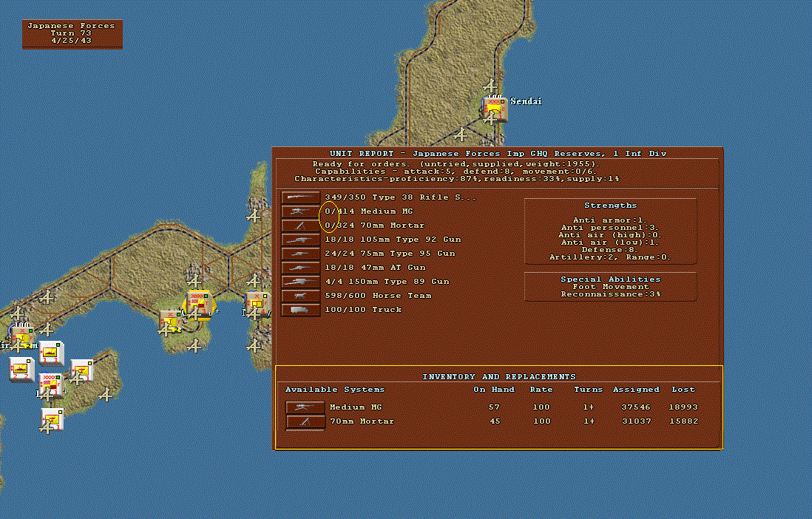Click the 'On Hand' column header

[494, 390]
